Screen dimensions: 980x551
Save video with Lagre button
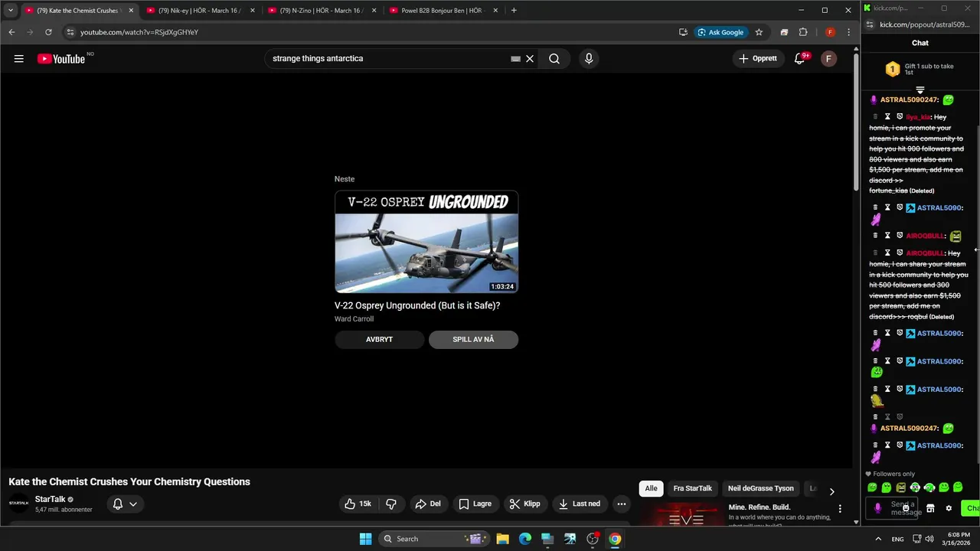pyautogui.click(x=475, y=504)
